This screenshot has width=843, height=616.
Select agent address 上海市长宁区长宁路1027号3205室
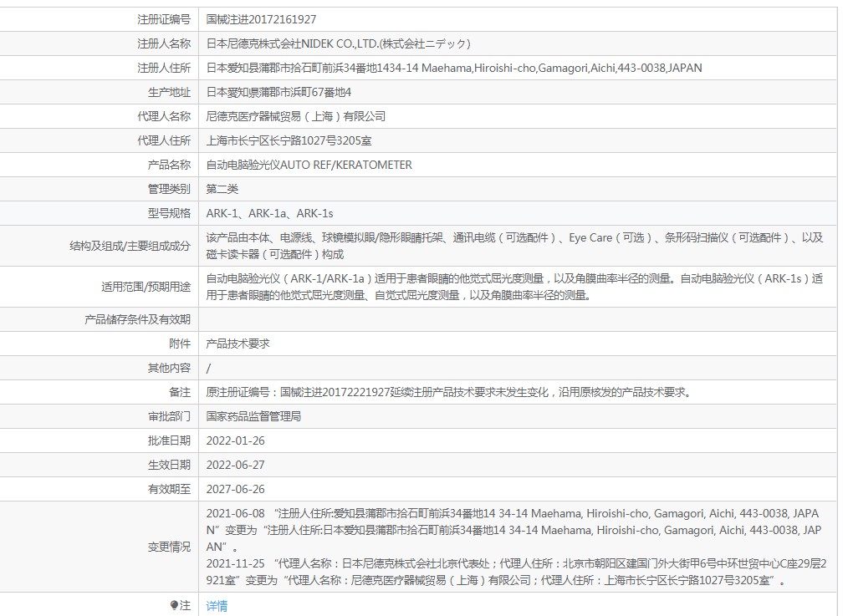tap(289, 140)
